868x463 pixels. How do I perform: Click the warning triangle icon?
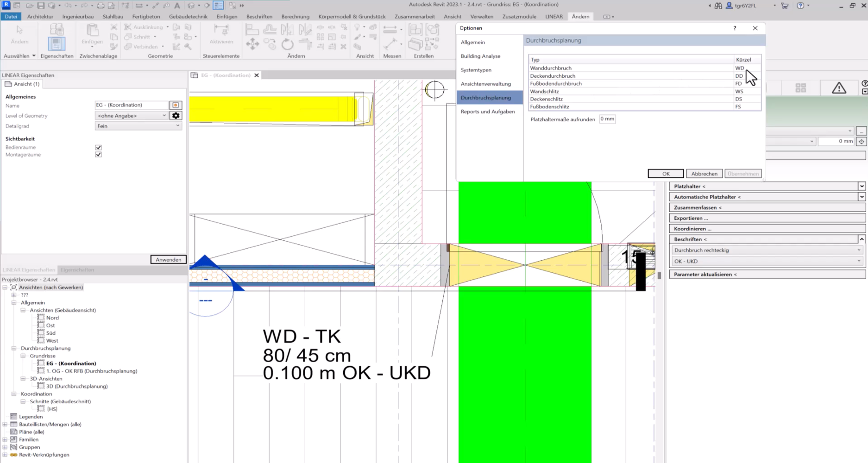[838, 88]
